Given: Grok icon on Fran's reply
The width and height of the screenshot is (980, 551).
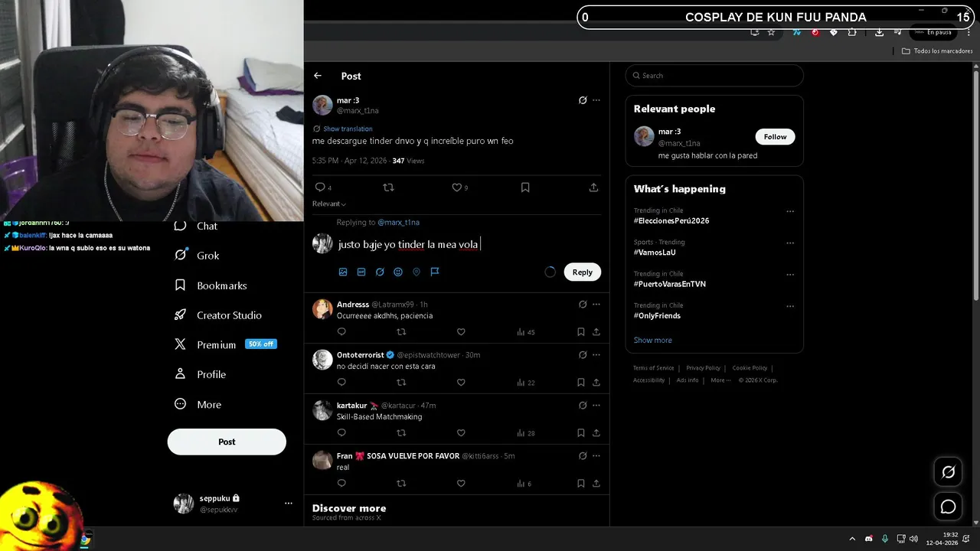Looking at the screenshot, I should click(583, 456).
